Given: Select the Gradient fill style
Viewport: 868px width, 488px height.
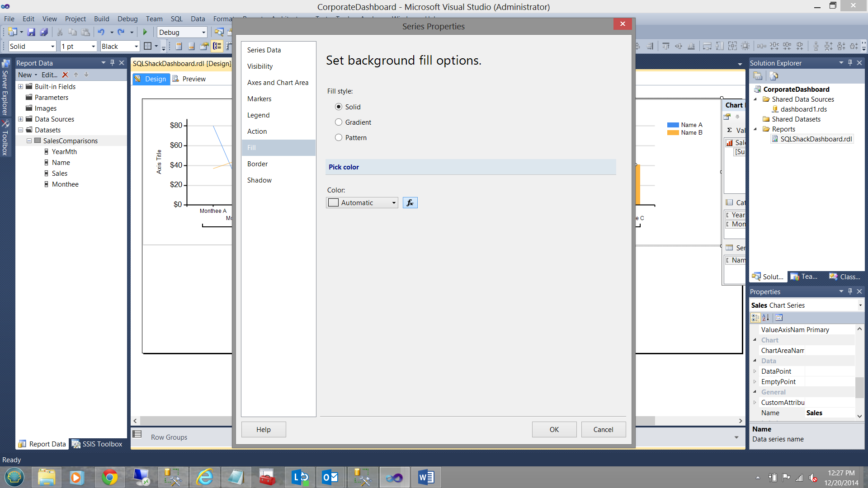Looking at the screenshot, I should (339, 122).
